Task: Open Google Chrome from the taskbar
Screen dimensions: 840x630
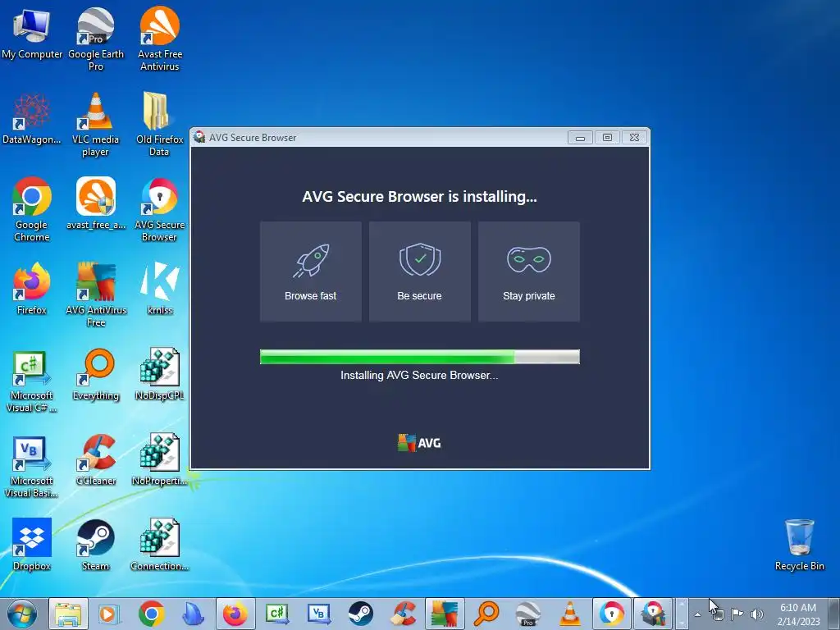Action: click(151, 614)
